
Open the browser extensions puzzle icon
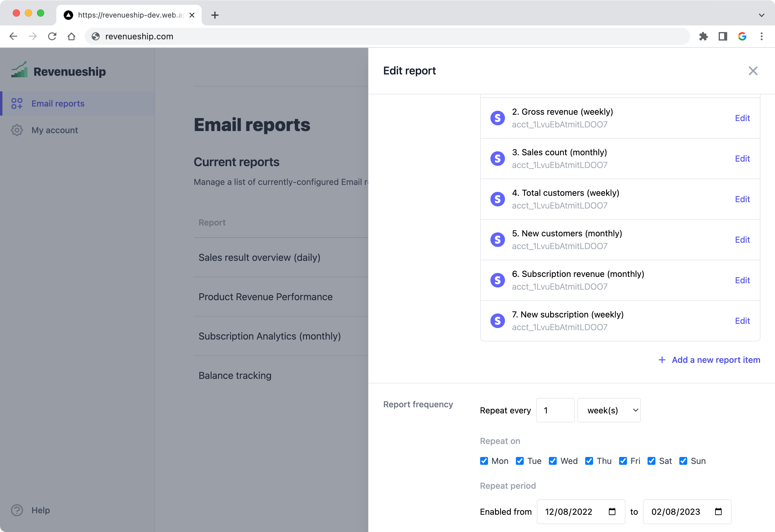pos(703,36)
